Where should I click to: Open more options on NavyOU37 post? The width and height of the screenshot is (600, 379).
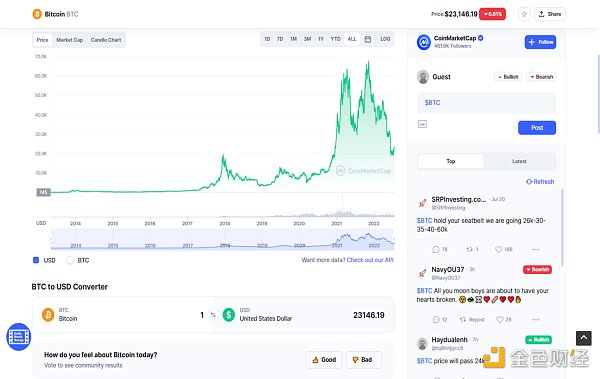pyautogui.click(x=536, y=319)
